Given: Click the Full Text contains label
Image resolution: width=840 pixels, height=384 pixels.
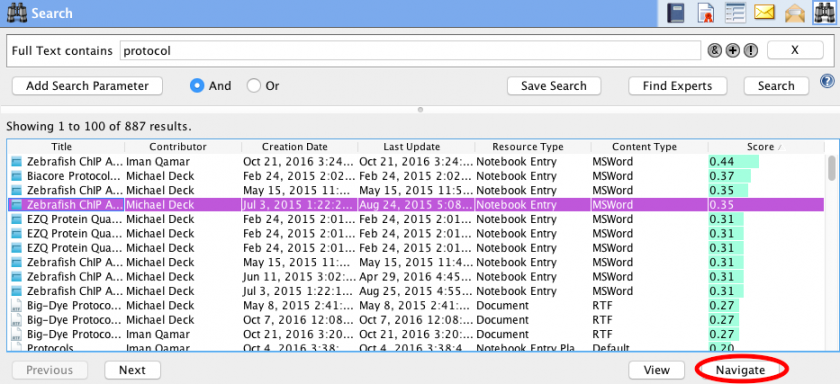Looking at the screenshot, I should 62,51.
